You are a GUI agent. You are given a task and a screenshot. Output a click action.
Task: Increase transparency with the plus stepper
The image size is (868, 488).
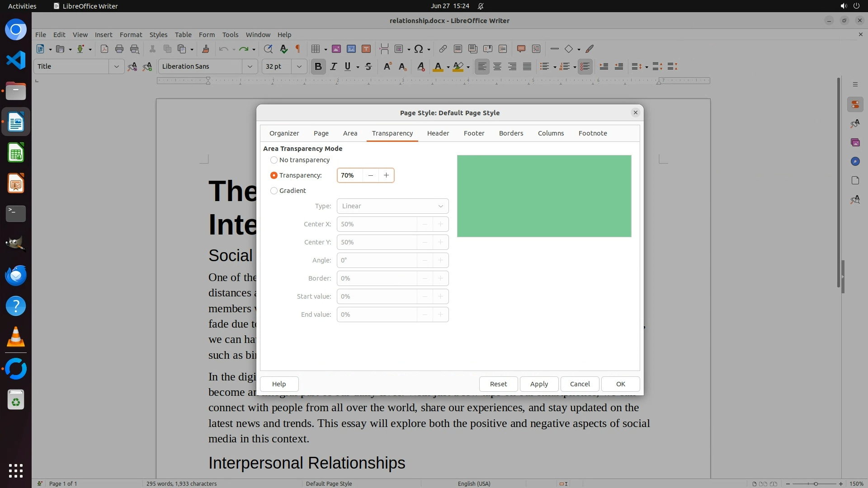[x=386, y=175]
